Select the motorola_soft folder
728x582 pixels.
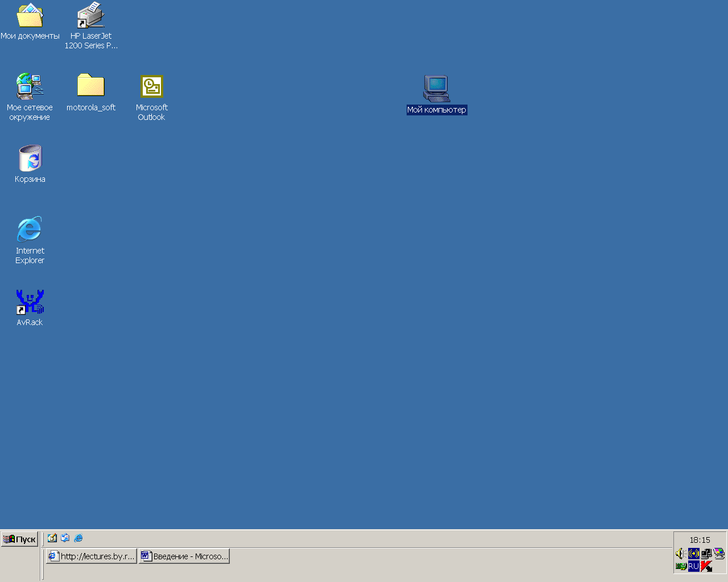click(x=91, y=85)
